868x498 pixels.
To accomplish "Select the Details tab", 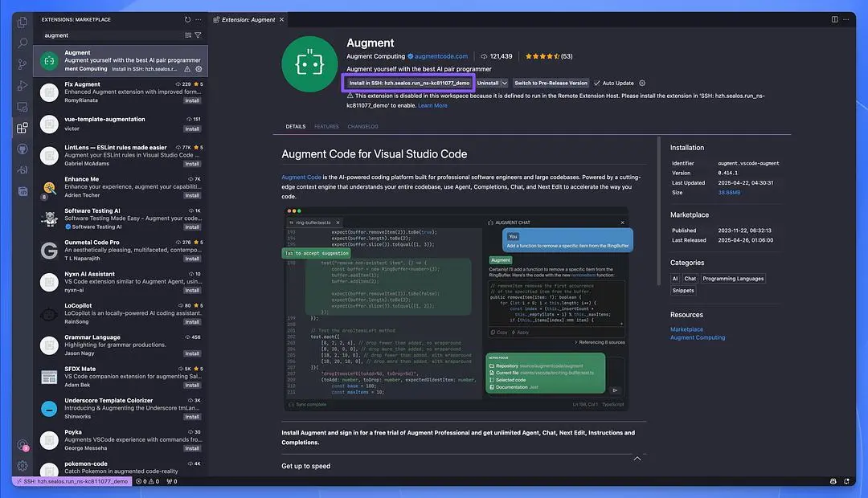I will (296, 127).
